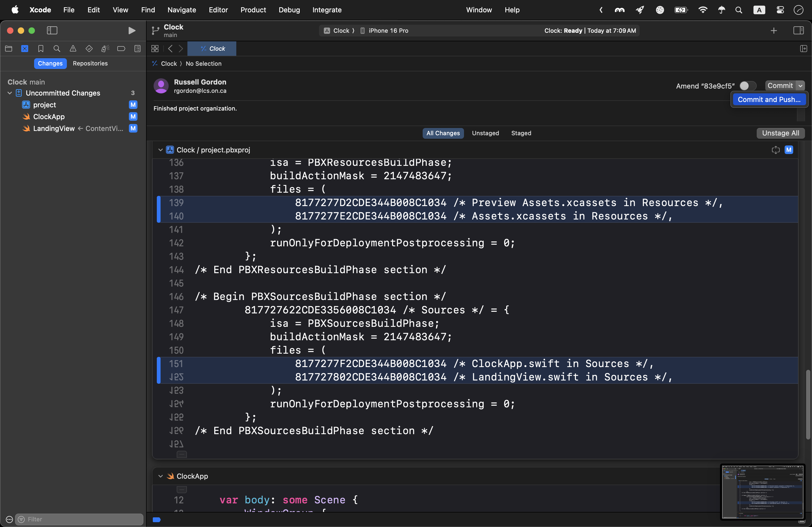Viewport: 812px width, 527px height.
Task: Open the Commit button dropdown arrow
Action: point(800,86)
